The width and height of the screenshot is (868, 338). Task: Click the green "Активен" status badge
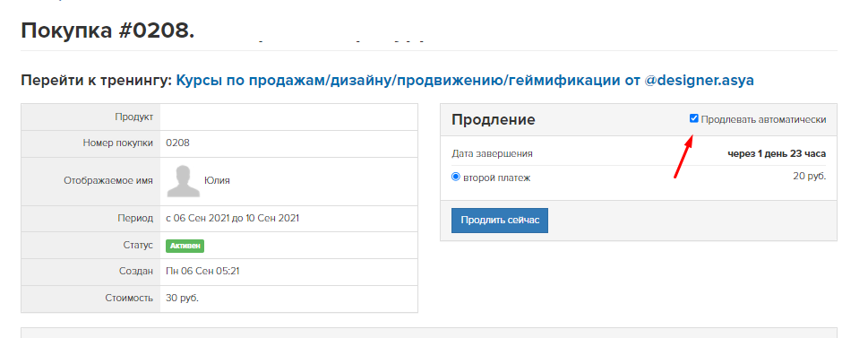pyautogui.click(x=185, y=246)
